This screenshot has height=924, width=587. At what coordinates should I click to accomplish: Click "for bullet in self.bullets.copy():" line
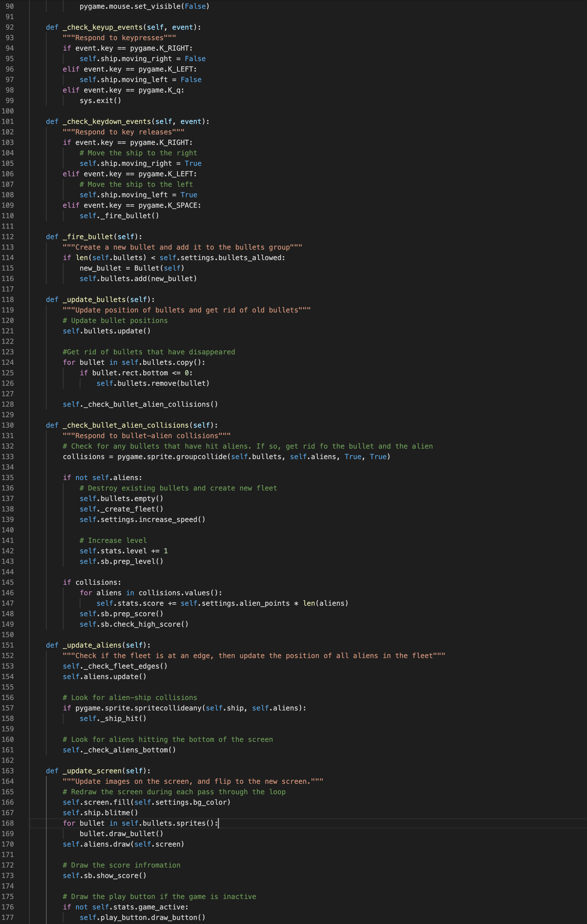click(134, 362)
